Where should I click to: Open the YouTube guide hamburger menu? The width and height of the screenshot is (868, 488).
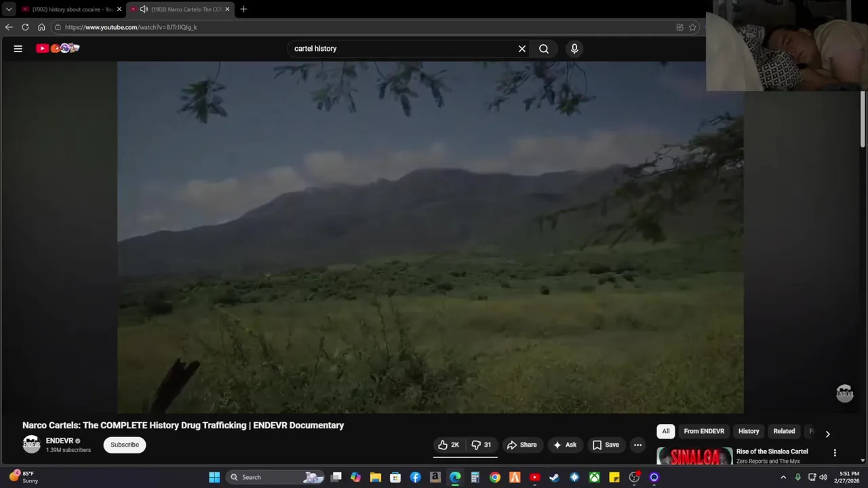coord(18,48)
